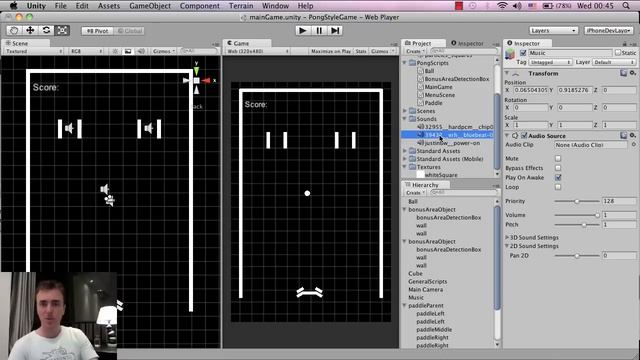Select the Hand view tool
Viewport: 640px width, 360px height.
(x=14, y=31)
